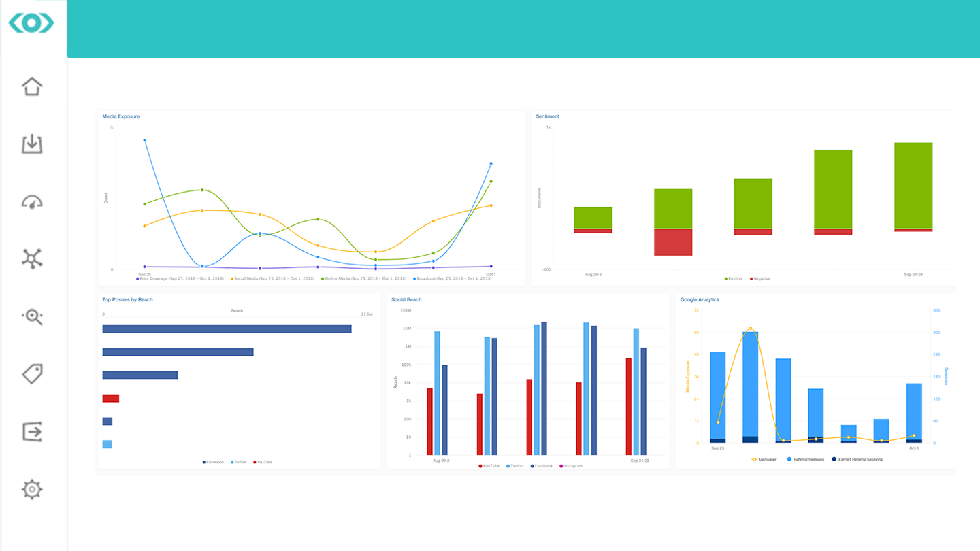Click the Social Reach panel title
Image resolution: width=980 pixels, height=551 pixels.
(x=406, y=299)
